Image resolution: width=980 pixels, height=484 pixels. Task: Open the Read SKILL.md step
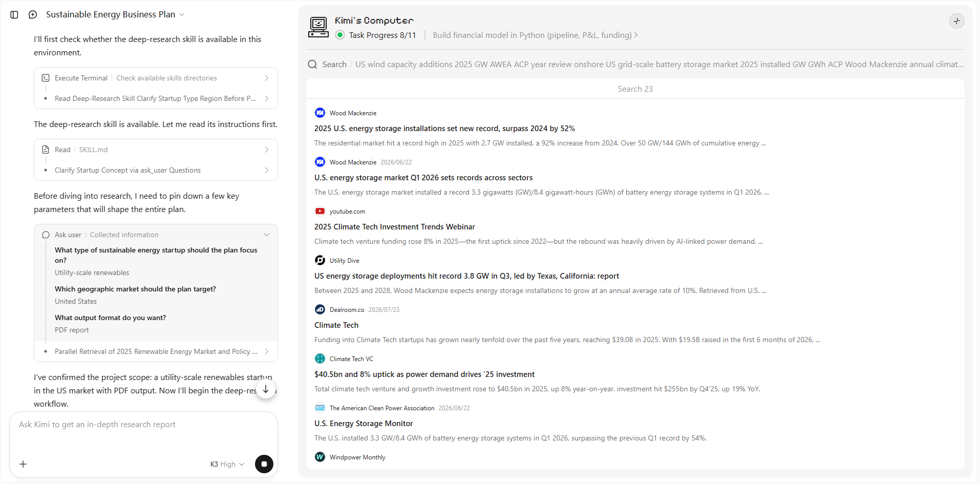point(156,150)
